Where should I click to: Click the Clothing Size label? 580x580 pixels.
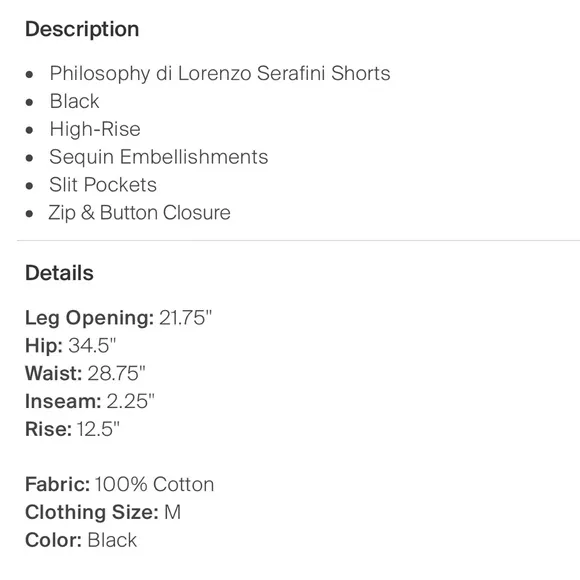click(92, 512)
